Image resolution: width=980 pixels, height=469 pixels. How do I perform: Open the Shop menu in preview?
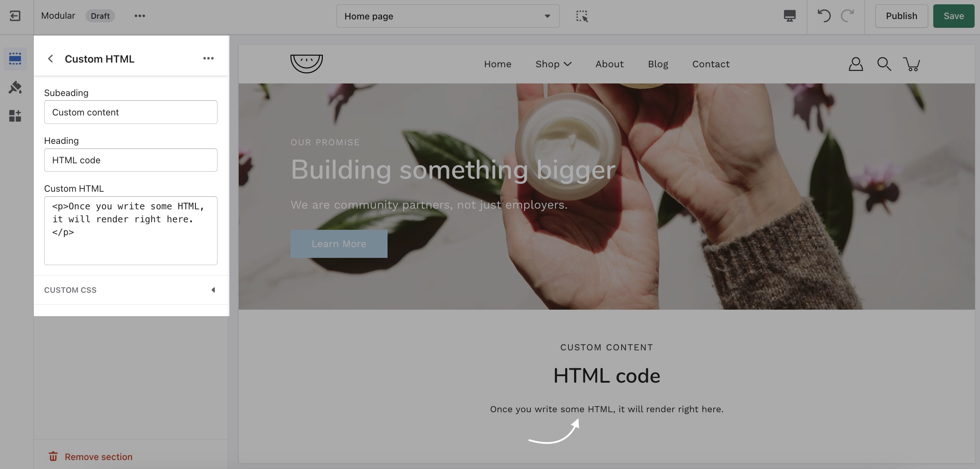pos(553,64)
